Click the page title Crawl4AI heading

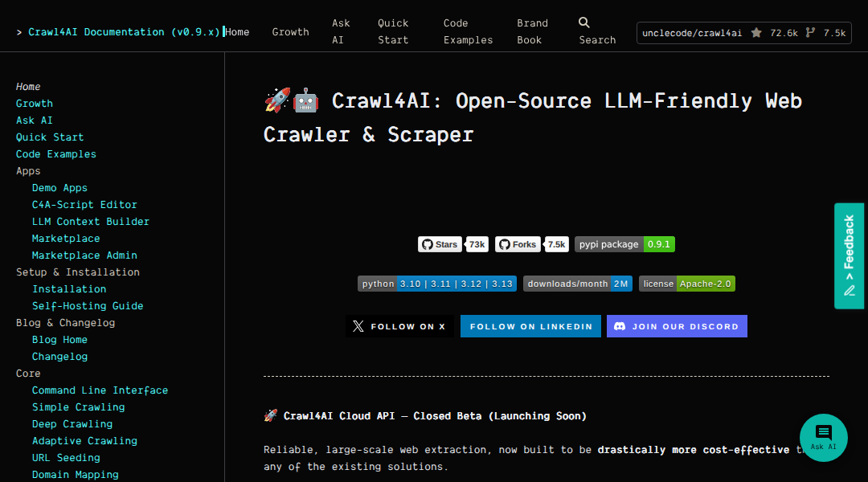[x=533, y=117]
